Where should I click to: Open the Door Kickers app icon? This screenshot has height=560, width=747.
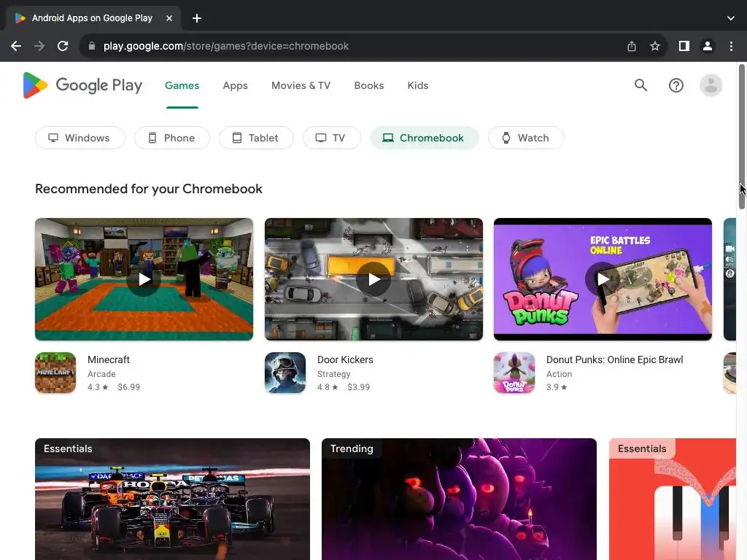pos(285,373)
